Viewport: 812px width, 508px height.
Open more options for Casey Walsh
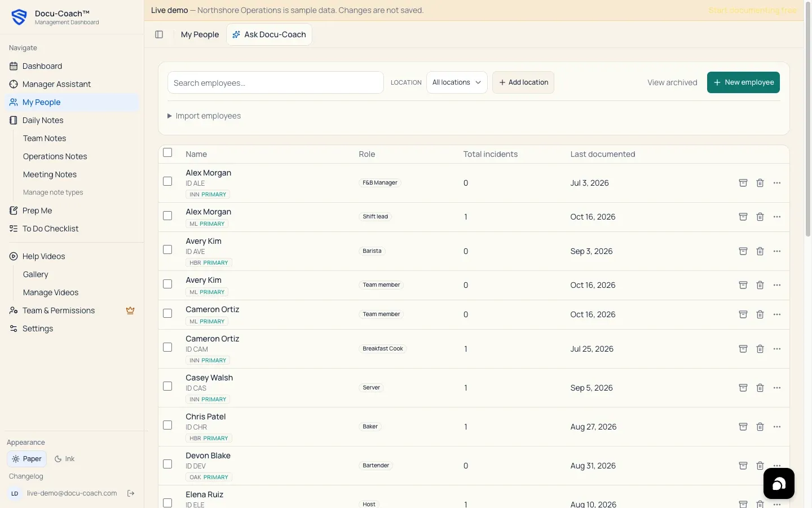point(777,388)
